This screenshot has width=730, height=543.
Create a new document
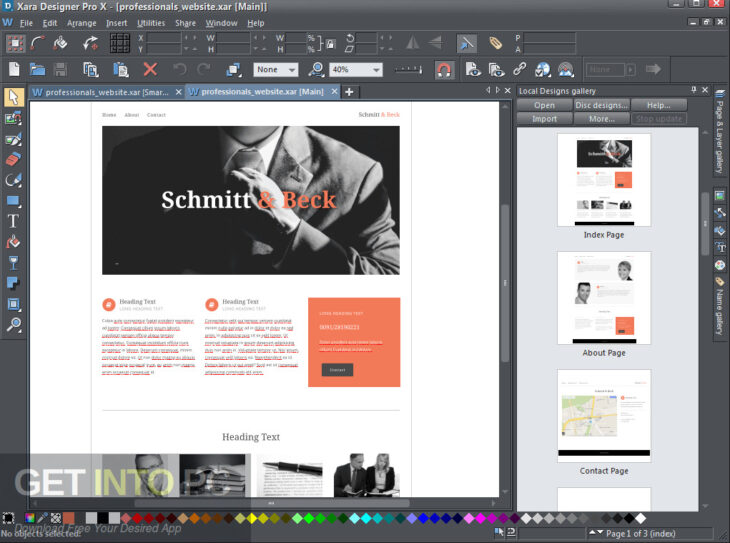tap(14, 69)
